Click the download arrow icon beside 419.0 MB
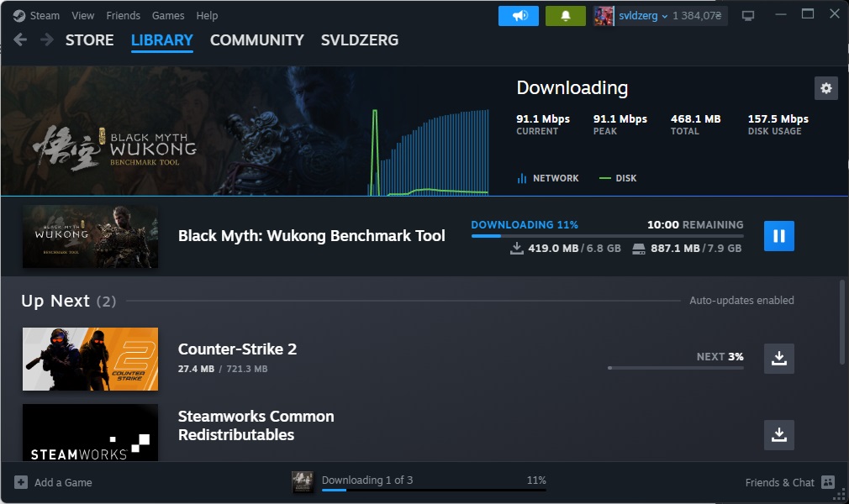This screenshot has height=504, width=849. [517, 249]
